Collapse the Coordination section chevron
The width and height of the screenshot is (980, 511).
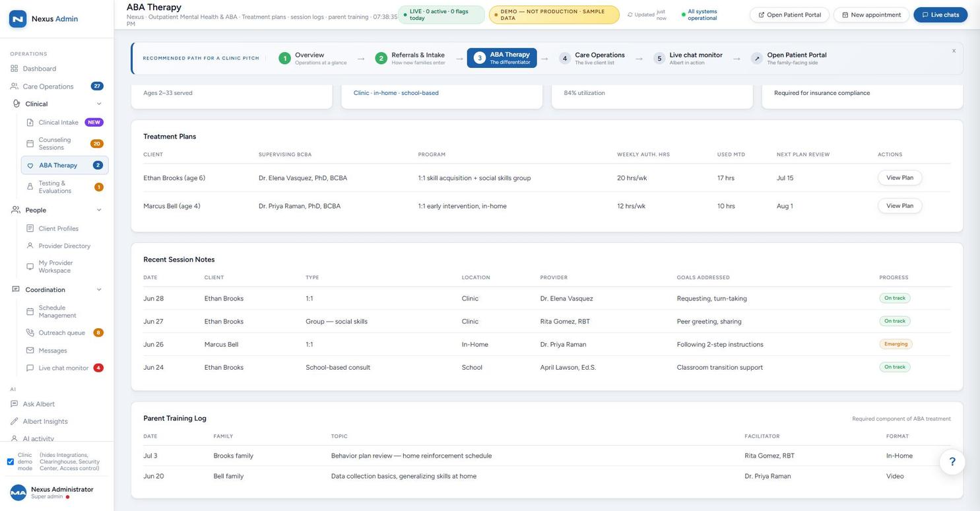click(x=99, y=290)
